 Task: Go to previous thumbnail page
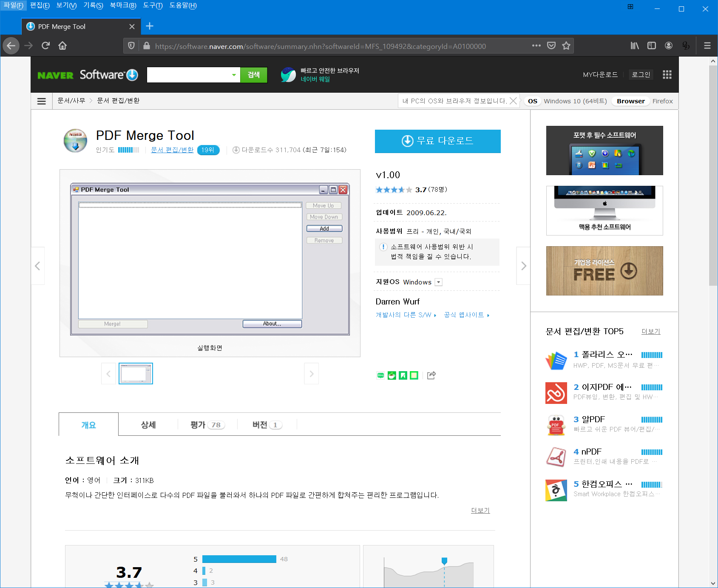click(x=108, y=374)
